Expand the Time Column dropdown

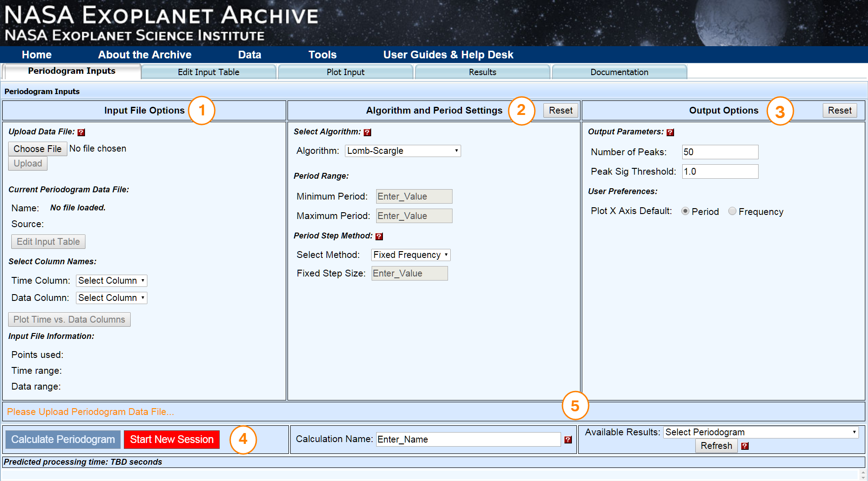click(x=112, y=281)
